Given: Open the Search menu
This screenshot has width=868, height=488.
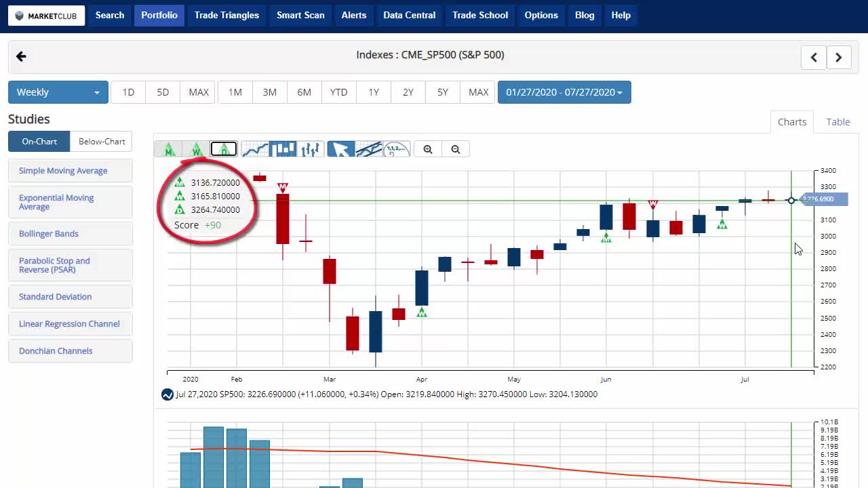Looking at the screenshot, I should click(x=110, y=15).
